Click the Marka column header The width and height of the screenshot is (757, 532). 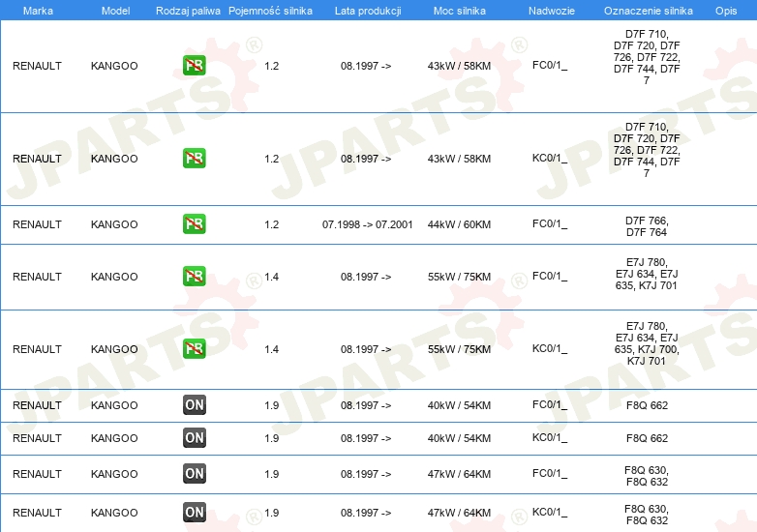coord(38,10)
